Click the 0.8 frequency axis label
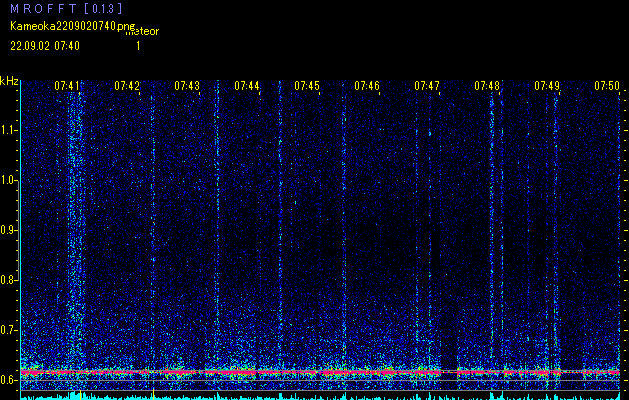 click(9, 280)
